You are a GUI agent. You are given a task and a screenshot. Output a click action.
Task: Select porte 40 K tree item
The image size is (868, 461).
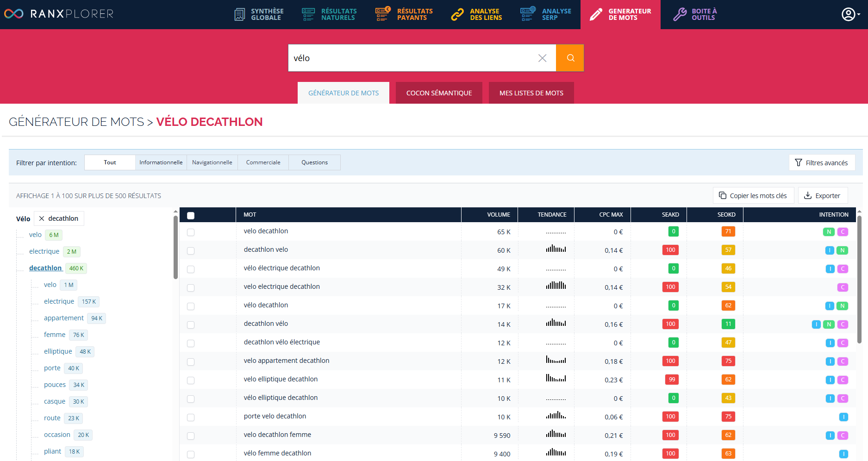63,368
